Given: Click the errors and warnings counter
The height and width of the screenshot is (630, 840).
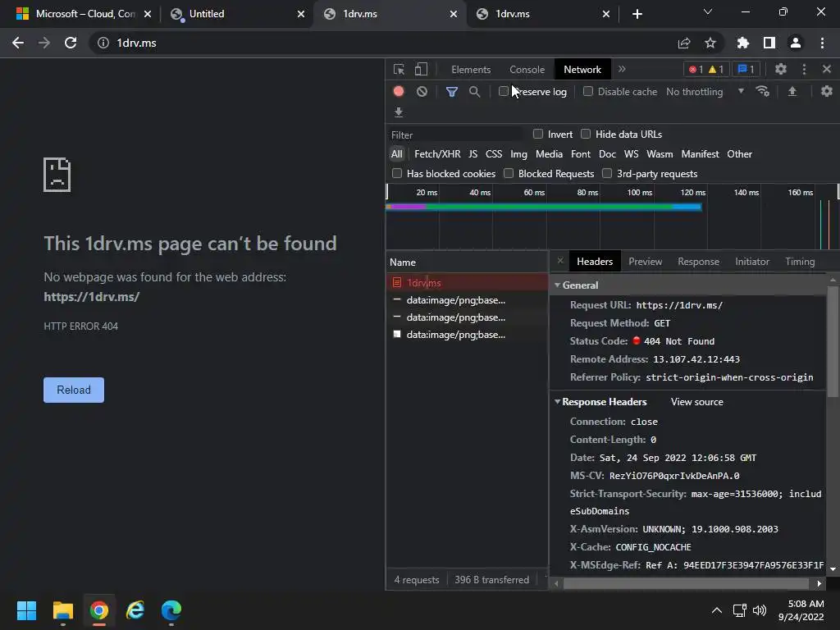Looking at the screenshot, I should click(706, 70).
